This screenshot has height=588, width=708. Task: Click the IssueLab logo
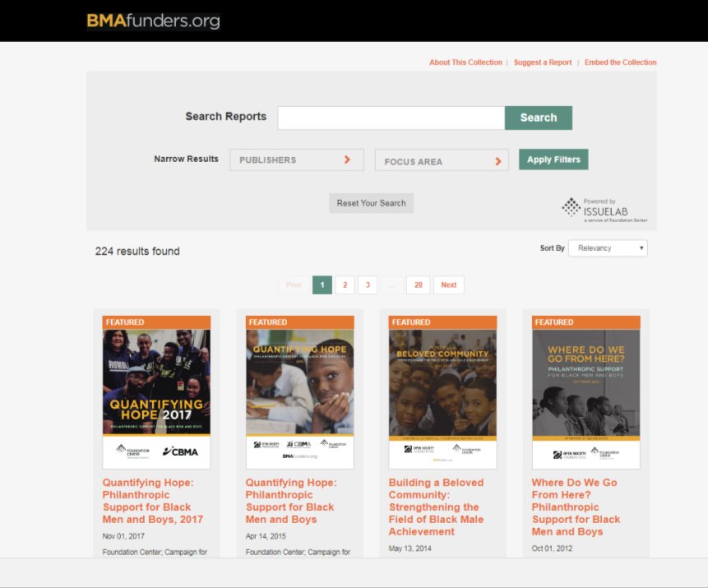tap(604, 210)
